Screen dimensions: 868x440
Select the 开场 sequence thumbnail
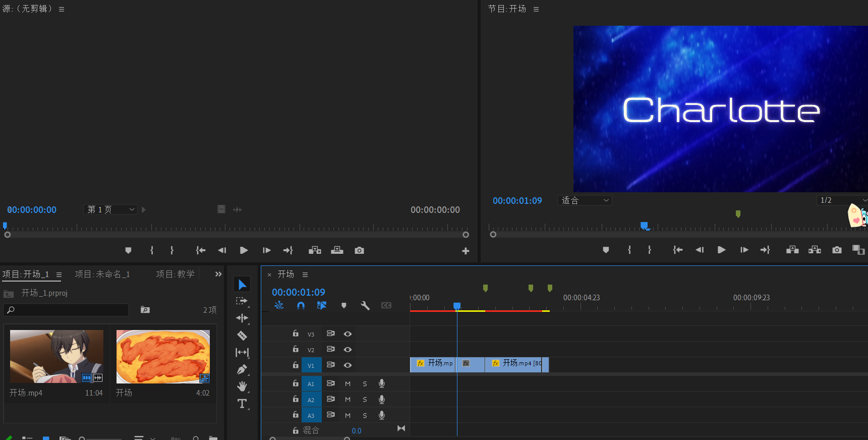163,357
